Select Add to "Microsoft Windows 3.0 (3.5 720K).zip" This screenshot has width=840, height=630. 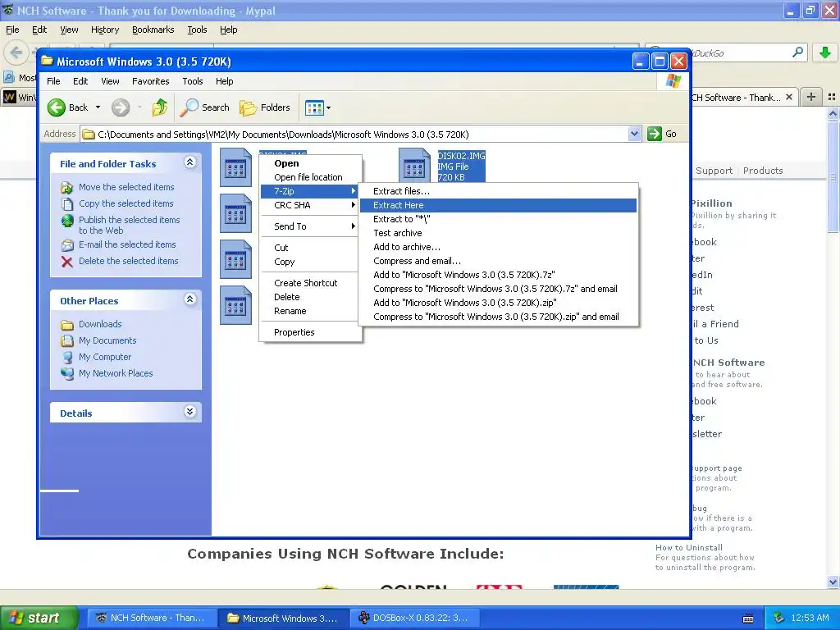click(x=498, y=303)
